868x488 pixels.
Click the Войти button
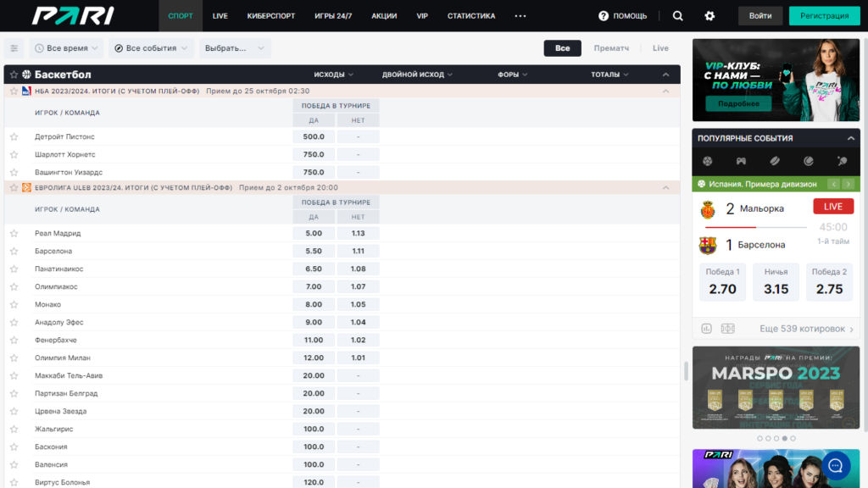[x=760, y=16]
